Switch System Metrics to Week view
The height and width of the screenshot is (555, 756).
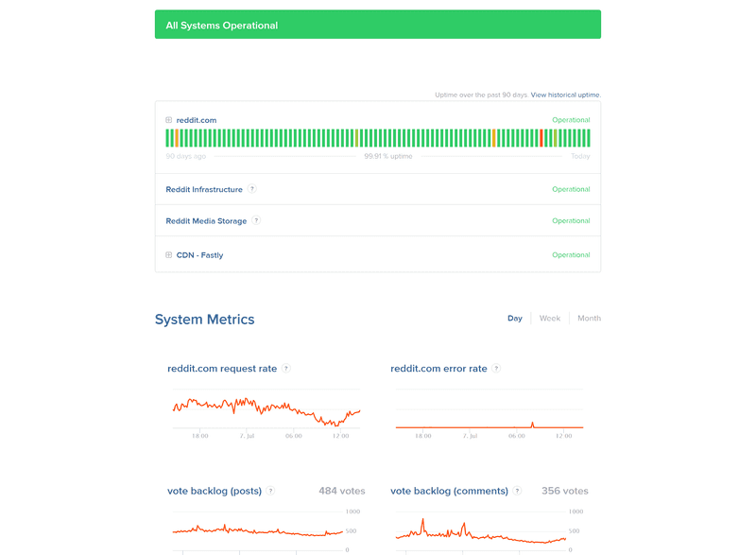tap(549, 318)
